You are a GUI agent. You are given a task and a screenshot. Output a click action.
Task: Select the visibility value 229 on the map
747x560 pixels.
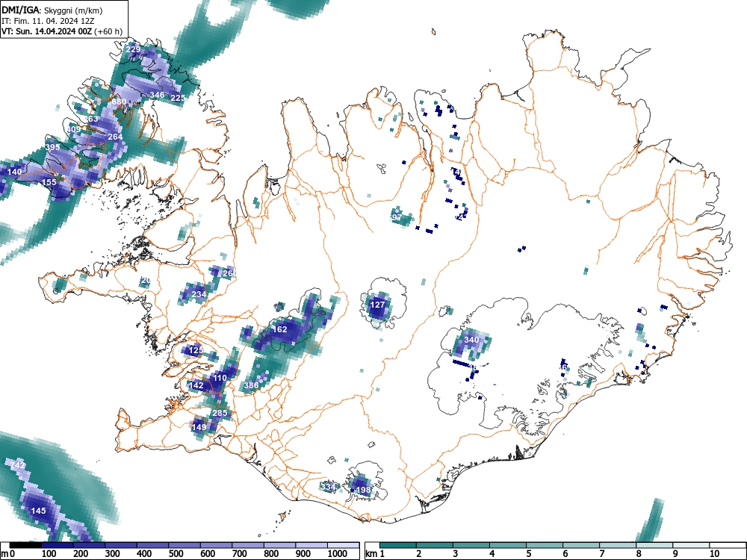pos(134,49)
